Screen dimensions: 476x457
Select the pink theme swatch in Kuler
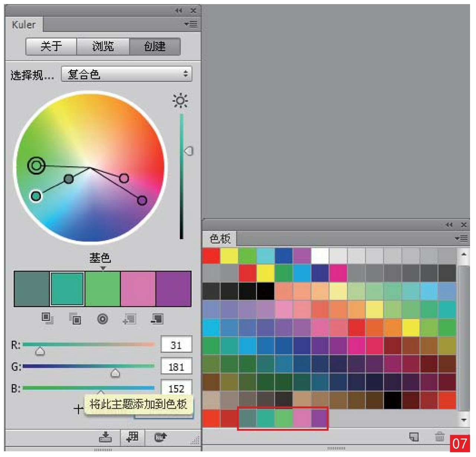click(138, 289)
